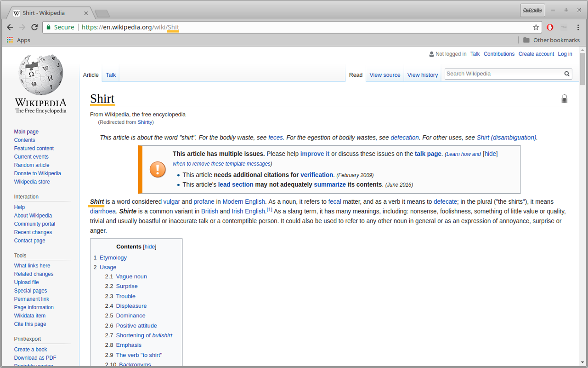The height and width of the screenshot is (368, 588).
Task: Click the page vertical scrollbar
Action: 582,69
